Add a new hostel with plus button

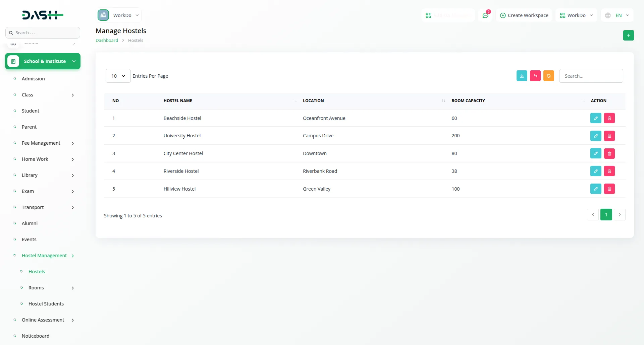(x=629, y=35)
